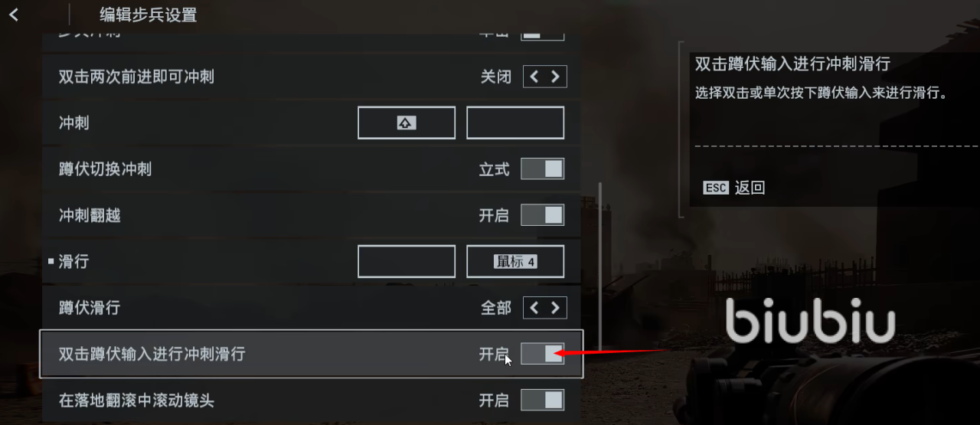Disable 双击蹲伏输入进行冲刺滑行 toggle
Screen dimensions: 980x425
click(x=543, y=354)
